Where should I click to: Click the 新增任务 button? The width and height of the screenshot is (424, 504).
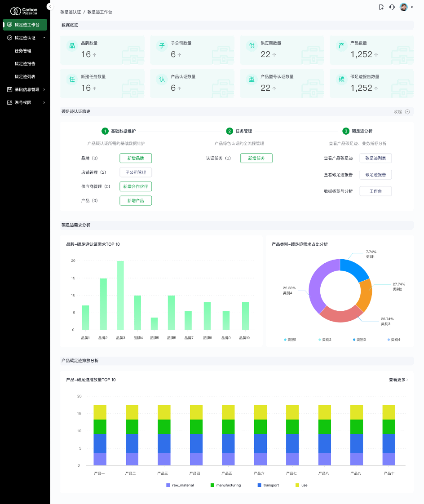256,158
